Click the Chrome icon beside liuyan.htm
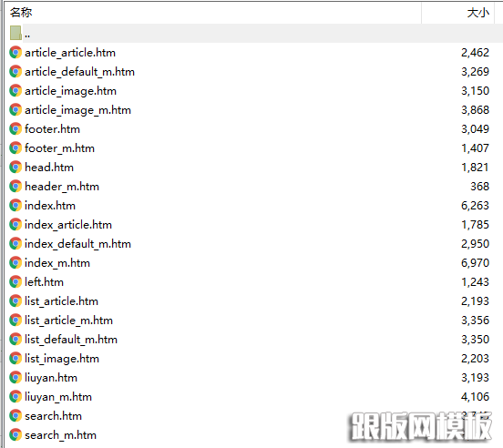The width and height of the screenshot is (503, 448). click(x=15, y=378)
